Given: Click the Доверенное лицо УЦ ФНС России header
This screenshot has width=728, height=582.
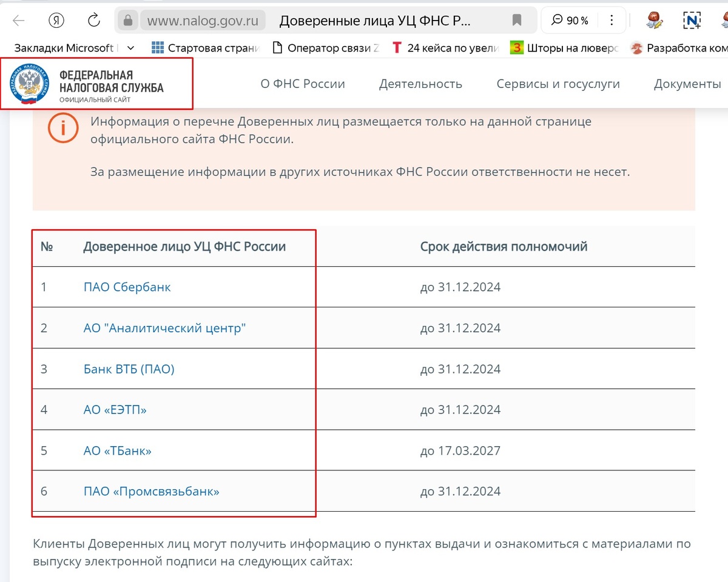Looking at the screenshot, I should pos(184,247).
